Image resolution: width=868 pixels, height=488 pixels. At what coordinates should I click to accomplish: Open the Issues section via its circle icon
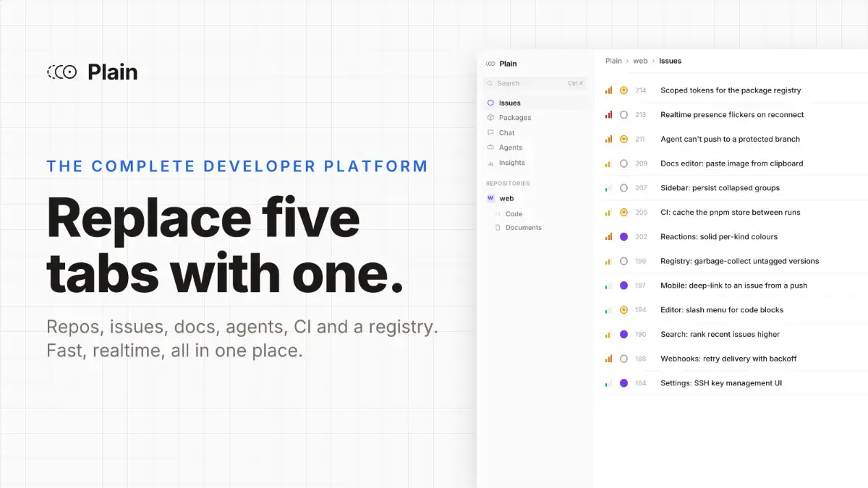click(490, 103)
